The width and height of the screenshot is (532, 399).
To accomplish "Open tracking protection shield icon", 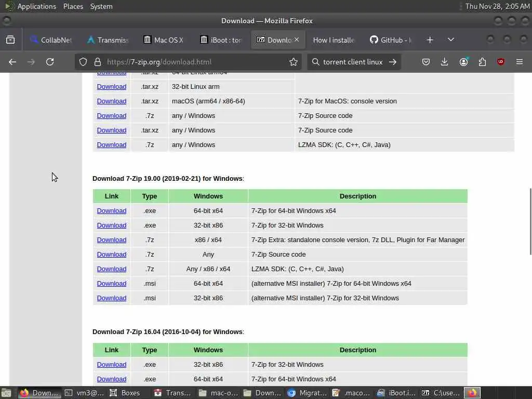I will (83, 62).
